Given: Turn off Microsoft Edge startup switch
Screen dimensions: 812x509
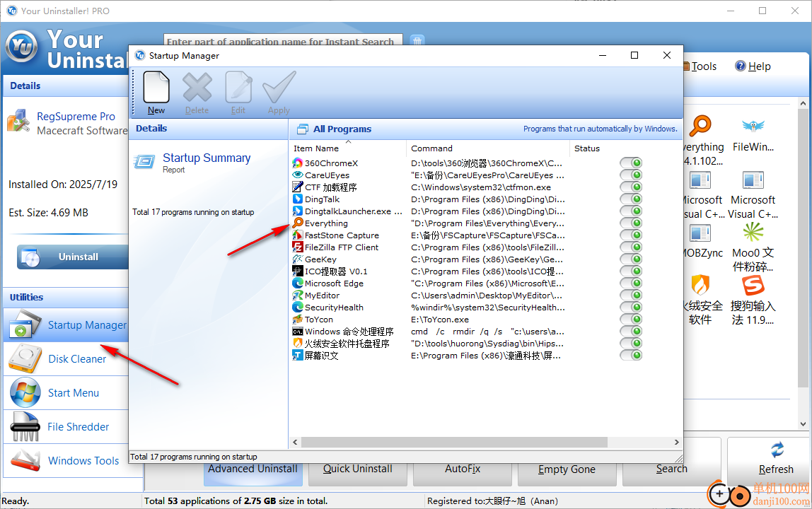Looking at the screenshot, I should 631,283.
